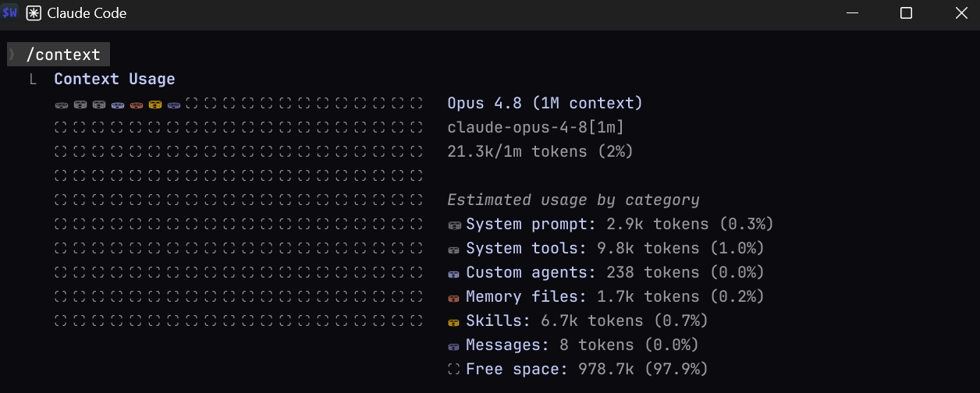Click the Context Usage heading
Viewport: 980px width, 393px height.
point(115,79)
